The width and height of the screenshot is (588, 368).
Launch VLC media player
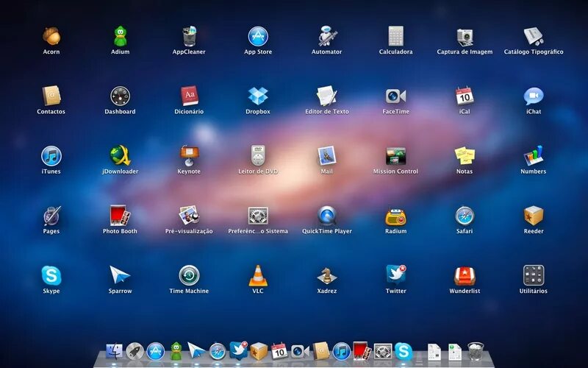pyautogui.click(x=258, y=275)
